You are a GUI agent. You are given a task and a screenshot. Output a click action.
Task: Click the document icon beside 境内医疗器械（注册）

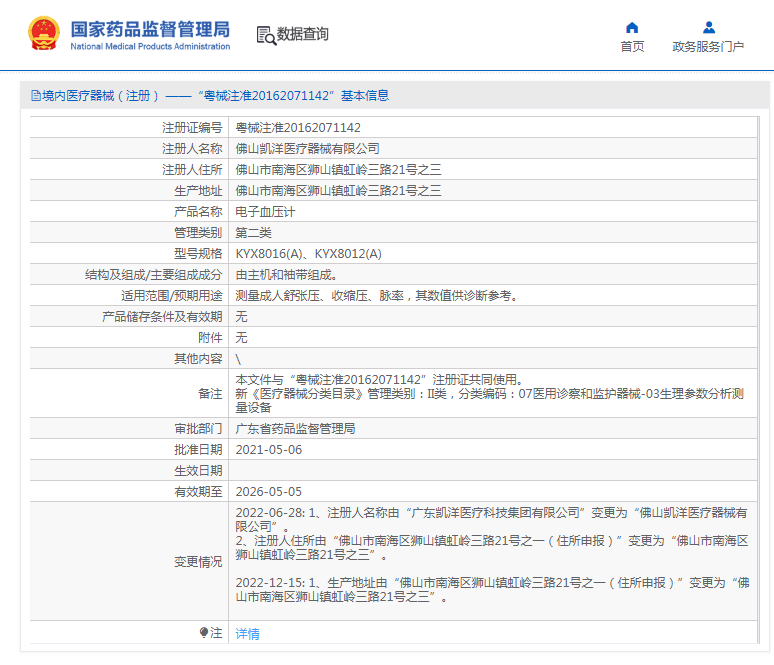click(x=36, y=96)
